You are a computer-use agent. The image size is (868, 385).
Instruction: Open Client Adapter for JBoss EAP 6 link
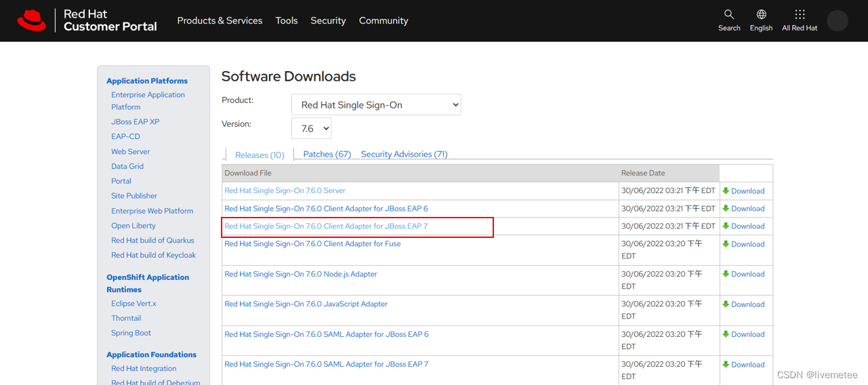(326, 208)
